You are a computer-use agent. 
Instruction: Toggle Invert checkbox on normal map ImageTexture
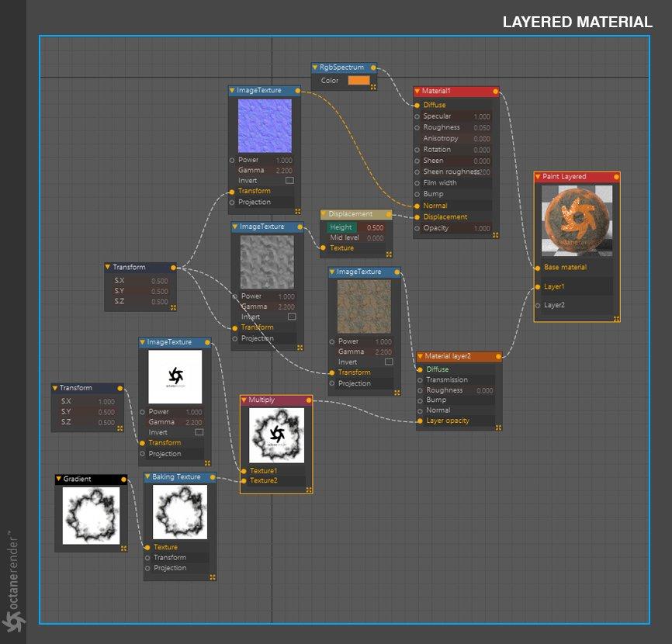[x=289, y=180]
